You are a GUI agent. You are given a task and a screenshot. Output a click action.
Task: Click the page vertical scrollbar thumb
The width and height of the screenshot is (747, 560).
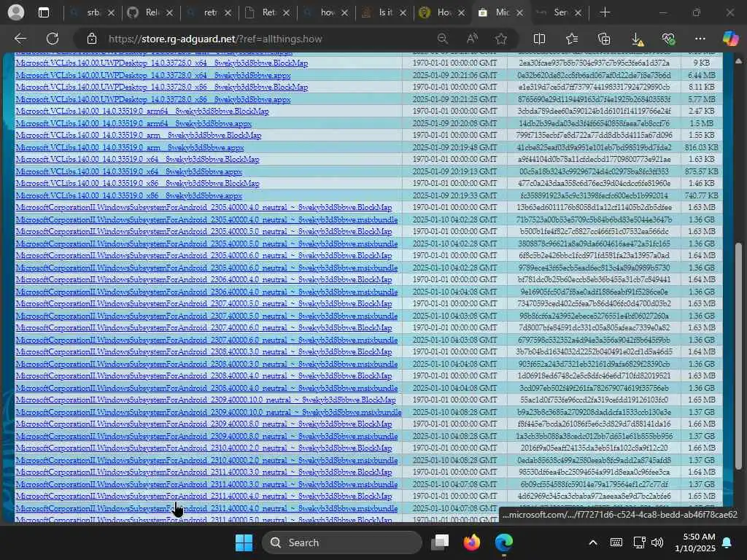[738, 356]
